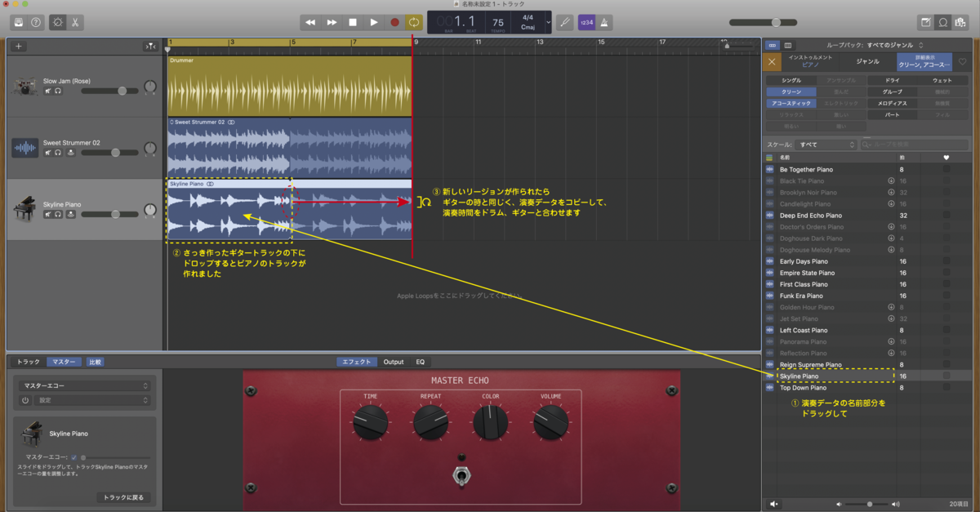
Task: Open the Descriptors (詳細表示) filter tab
Action: coord(924,61)
